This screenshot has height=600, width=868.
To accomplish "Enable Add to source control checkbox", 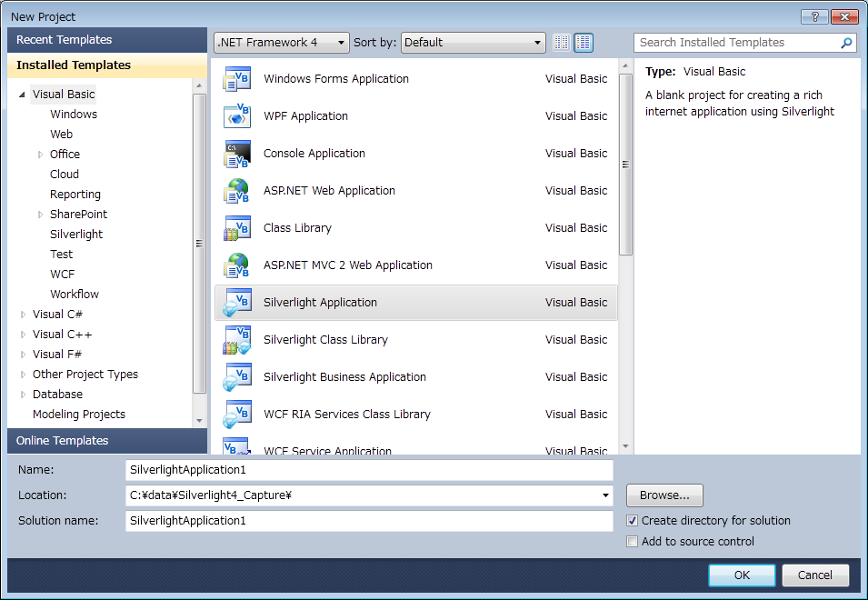I will (633, 542).
